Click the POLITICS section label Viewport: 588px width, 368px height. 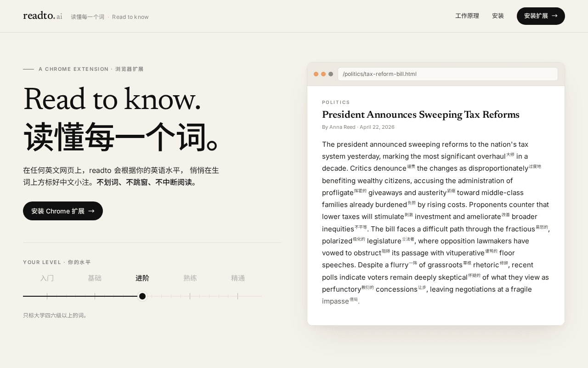coord(336,103)
